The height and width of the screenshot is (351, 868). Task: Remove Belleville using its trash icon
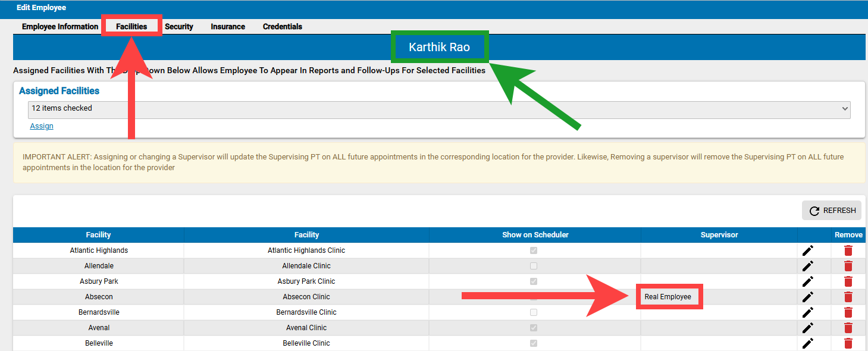point(847,343)
